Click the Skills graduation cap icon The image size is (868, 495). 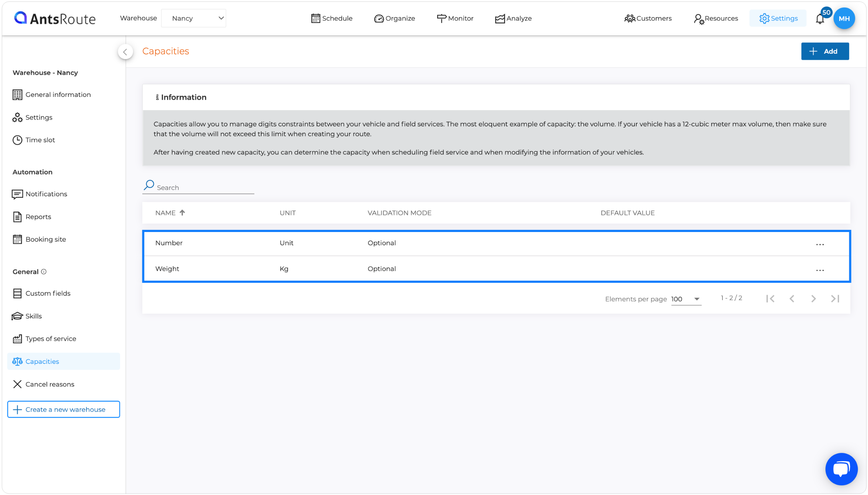click(x=17, y=316)
